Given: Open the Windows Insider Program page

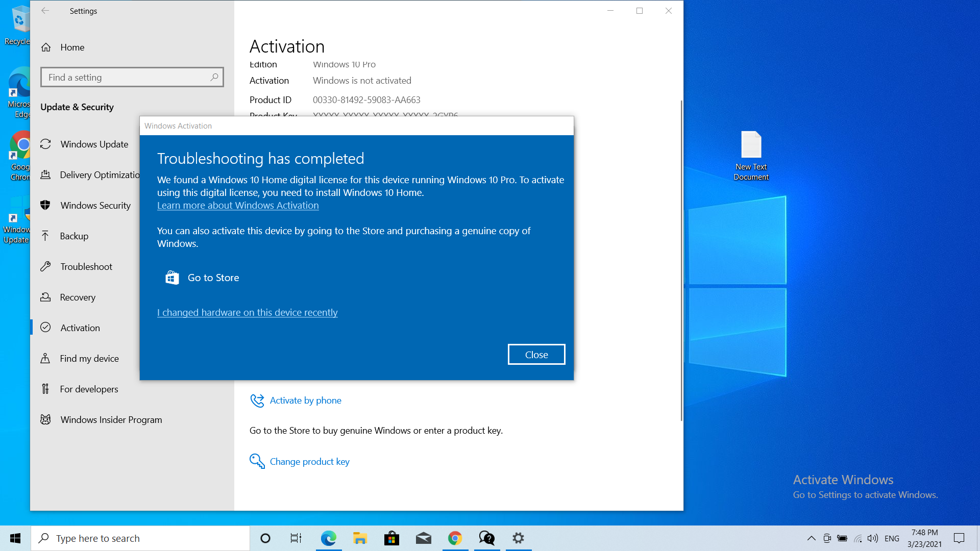Looking at the screenshot, I should pos(111,420).
